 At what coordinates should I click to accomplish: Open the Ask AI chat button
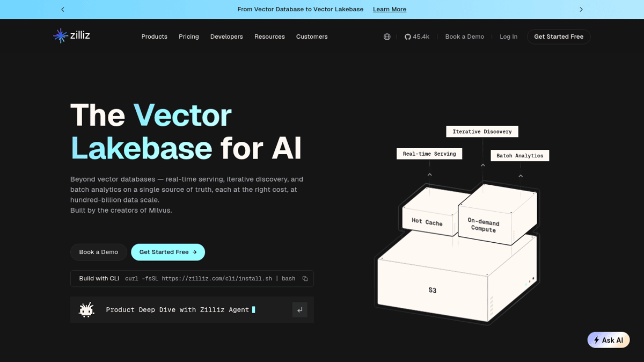(x=609, y=340)
